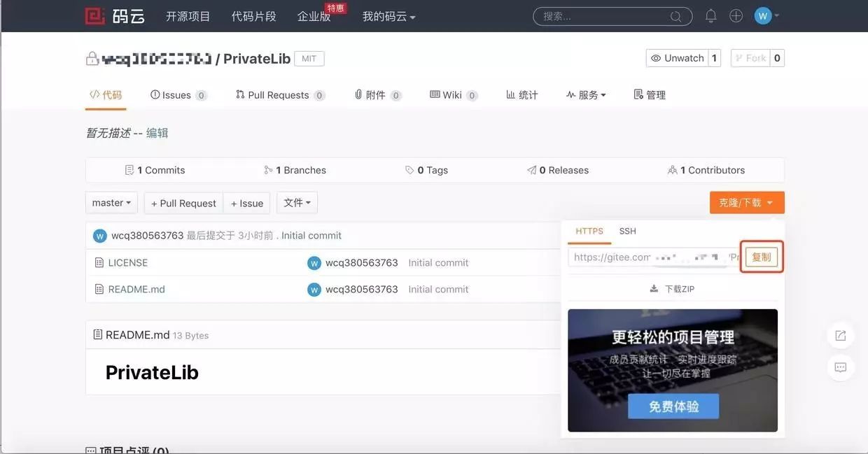The width and height of the screenshot is (868, 454).
Task: Switch to the Issues tab
Action: pos(178,94)
